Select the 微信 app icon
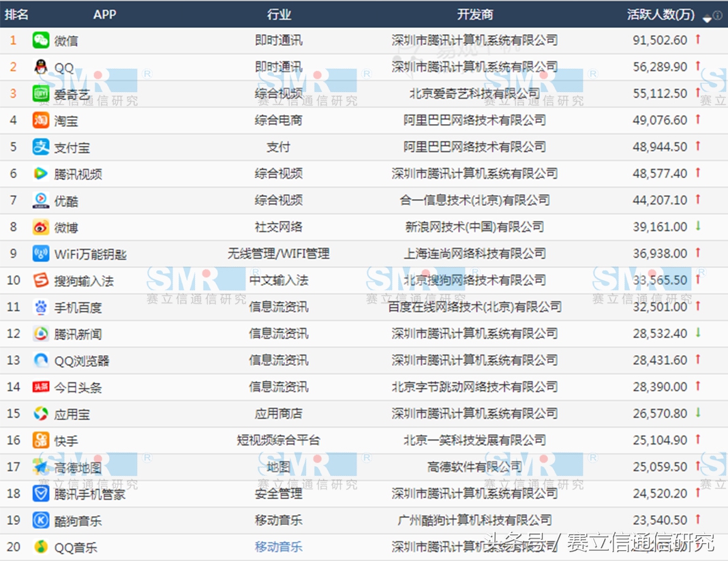 pos(40,40)
